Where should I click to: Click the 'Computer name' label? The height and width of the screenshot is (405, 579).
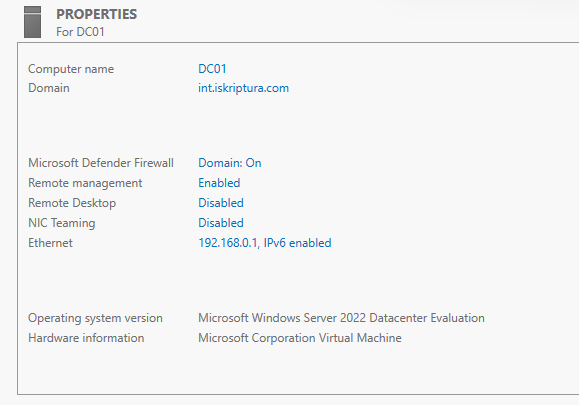(x=71, y=69)
